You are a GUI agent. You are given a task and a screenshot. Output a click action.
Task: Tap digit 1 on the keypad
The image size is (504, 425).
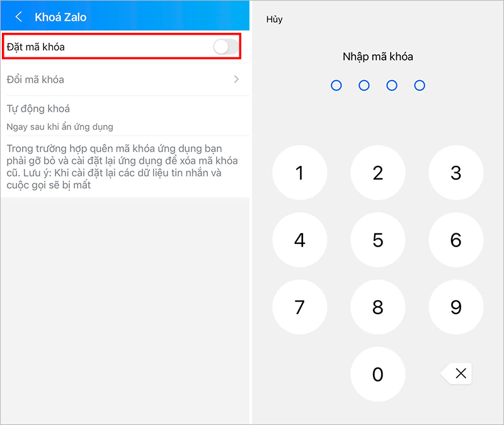click(x=300, y=173)
